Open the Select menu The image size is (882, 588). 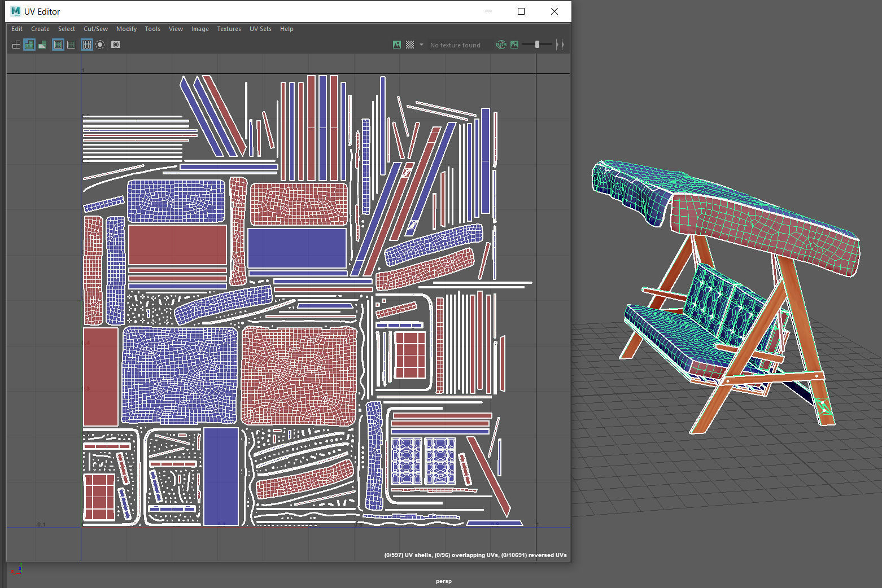tap(67, 29)
